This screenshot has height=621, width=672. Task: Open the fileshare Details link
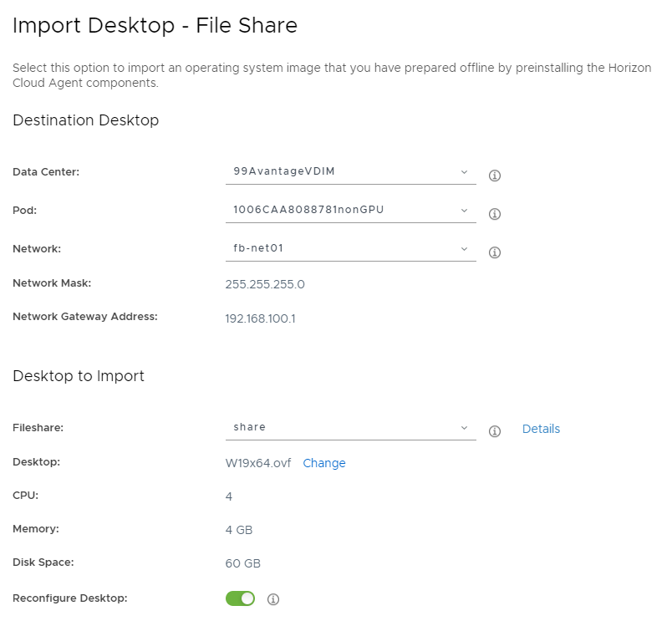(541, 429)
